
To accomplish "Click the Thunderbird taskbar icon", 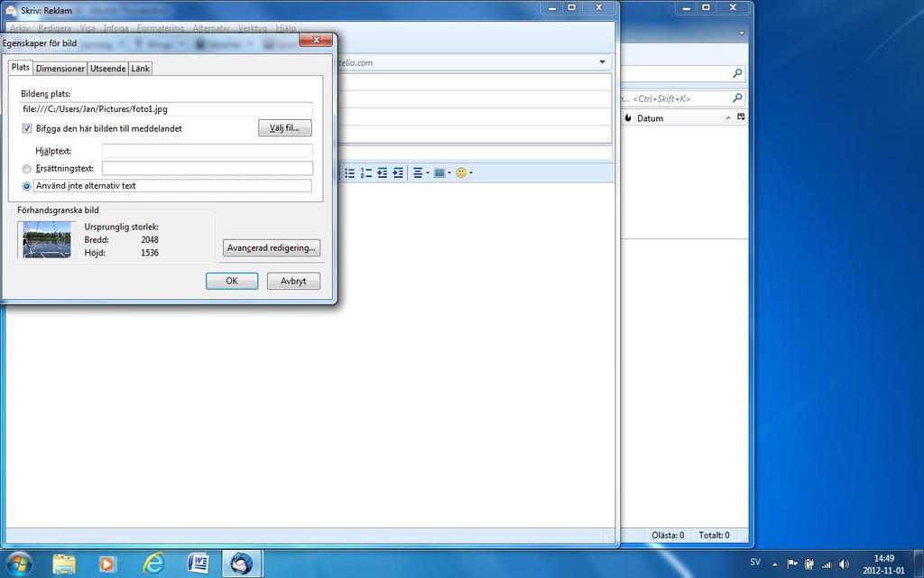I will (242, 564).
